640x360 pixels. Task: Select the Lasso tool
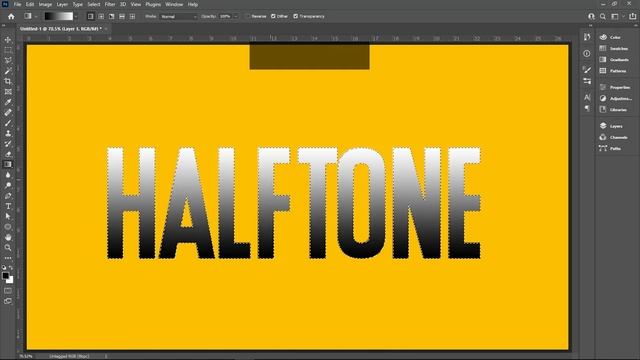pos(8,60)
